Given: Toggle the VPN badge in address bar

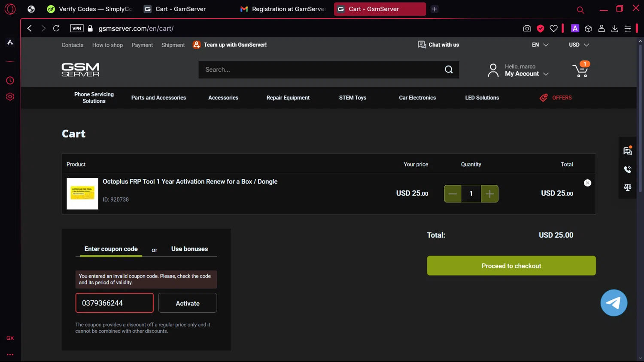Looking at the screenshot, I should click(x=77, y=28).
